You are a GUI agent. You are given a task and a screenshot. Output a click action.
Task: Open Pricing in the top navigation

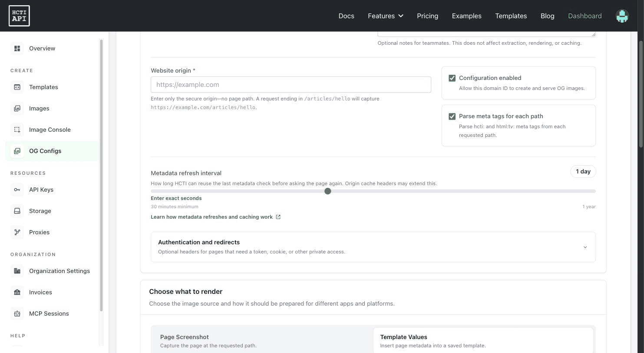427,16
